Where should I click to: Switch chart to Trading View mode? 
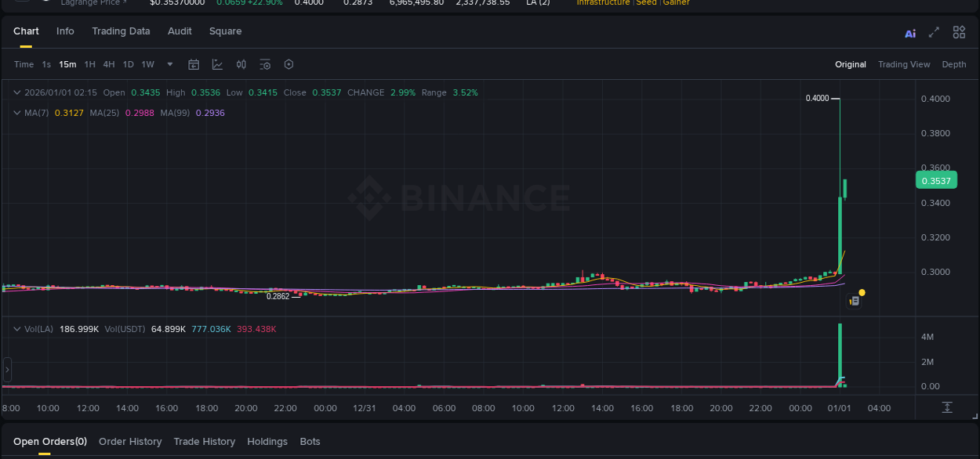click(904, 64)
